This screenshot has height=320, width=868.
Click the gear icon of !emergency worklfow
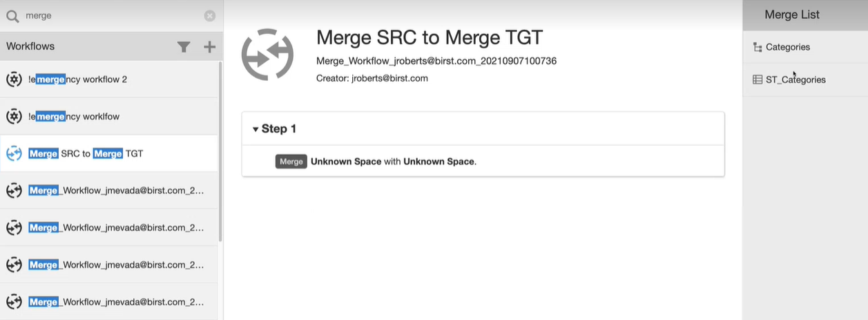pos(14,117)
